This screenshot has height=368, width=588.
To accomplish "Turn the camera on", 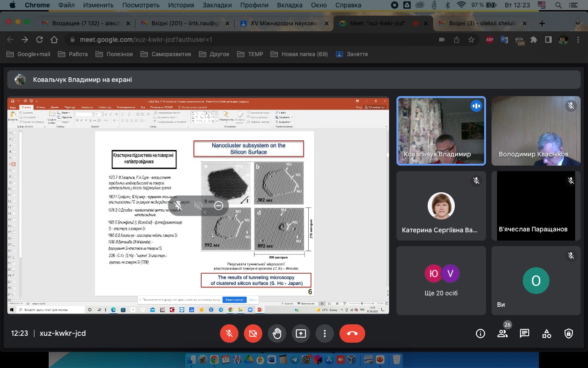I will [x=253, y=333].
